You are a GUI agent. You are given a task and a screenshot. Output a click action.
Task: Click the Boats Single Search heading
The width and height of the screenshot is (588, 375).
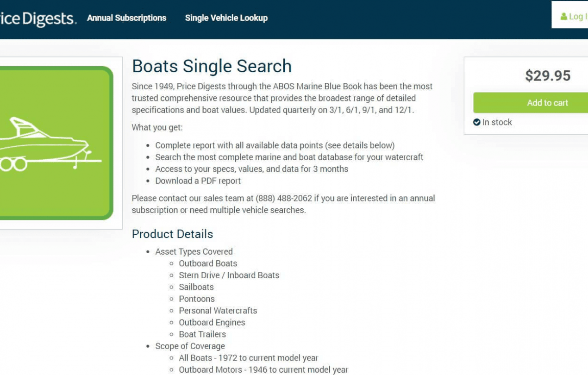212,66
